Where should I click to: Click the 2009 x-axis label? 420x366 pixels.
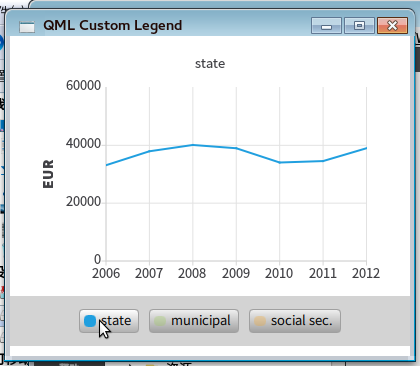pyautogui.click(x=236, y=273)
